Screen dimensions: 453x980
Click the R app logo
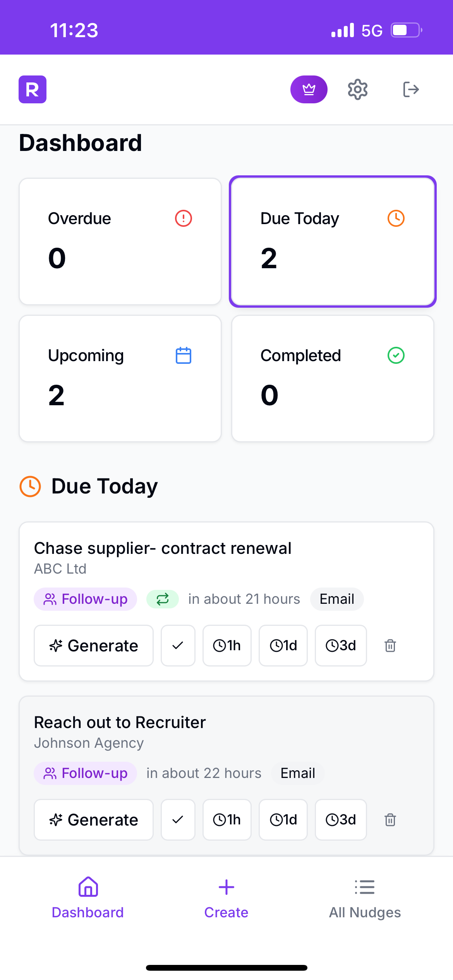pos(33,89)
